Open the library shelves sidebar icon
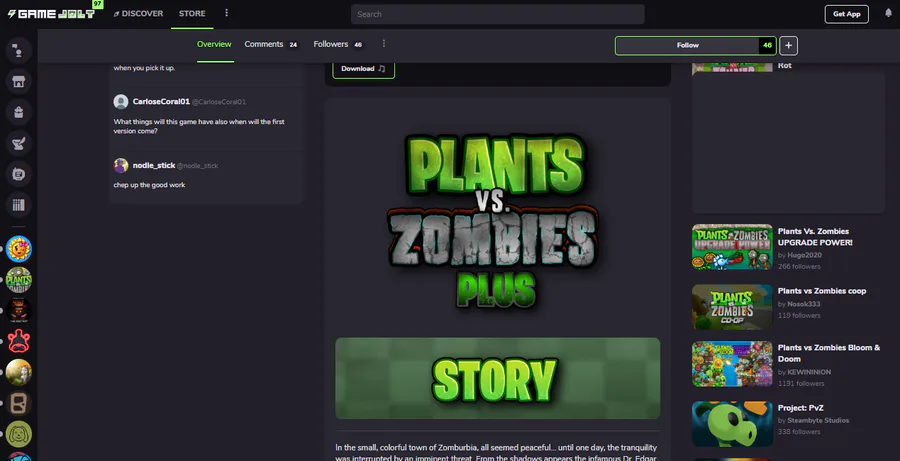Viewport: 900px width, 461px height. (18, 205)
